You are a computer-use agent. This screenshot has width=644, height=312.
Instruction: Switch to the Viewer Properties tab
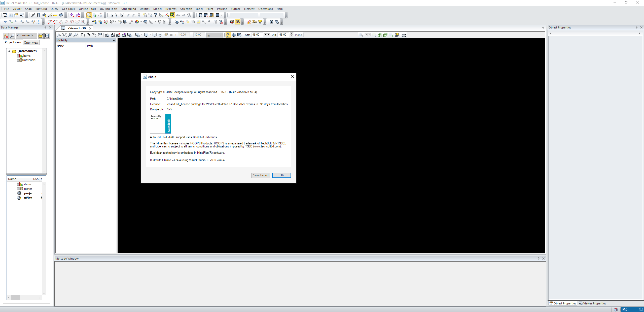pyautogui.click(x=592, y=303)
